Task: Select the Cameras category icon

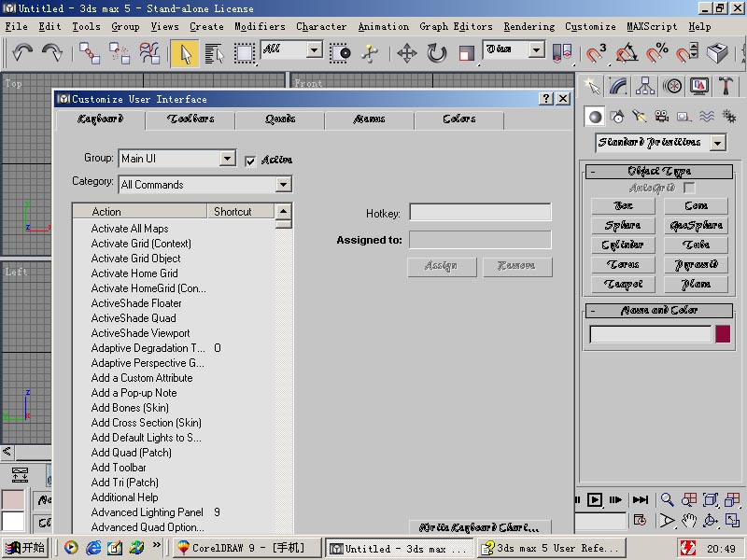Action: point(662,117)
